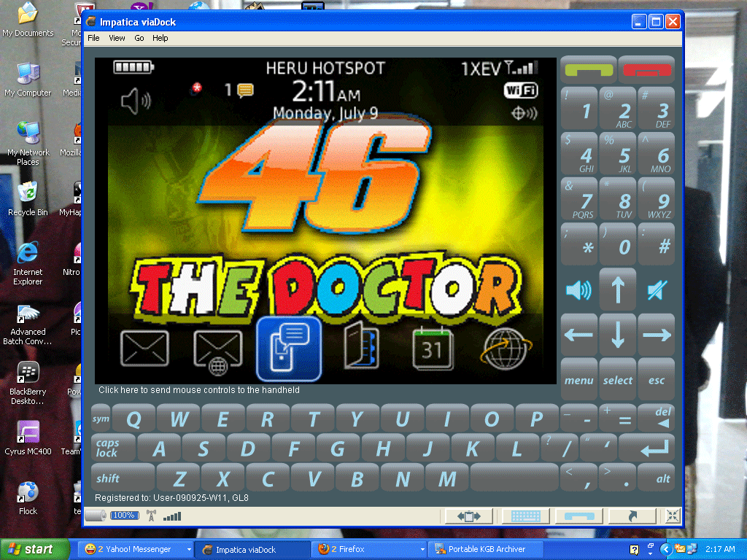The width and height of the screenshot is (747, 560).
Task: Switch to Yahoo! Messenger taskbar group
Action: pos(133,550)
